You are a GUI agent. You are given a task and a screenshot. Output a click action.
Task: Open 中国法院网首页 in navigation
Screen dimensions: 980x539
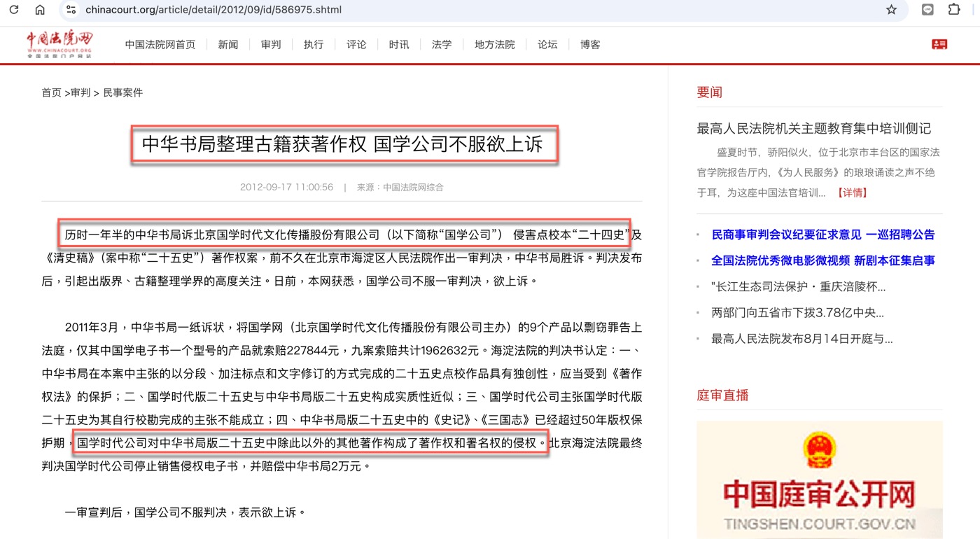pyautogui.click(x=160, y=44)
